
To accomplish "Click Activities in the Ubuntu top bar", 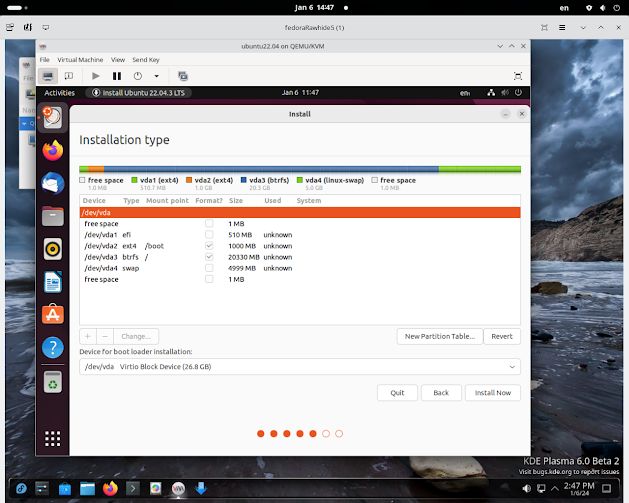I will click(59, 93).
